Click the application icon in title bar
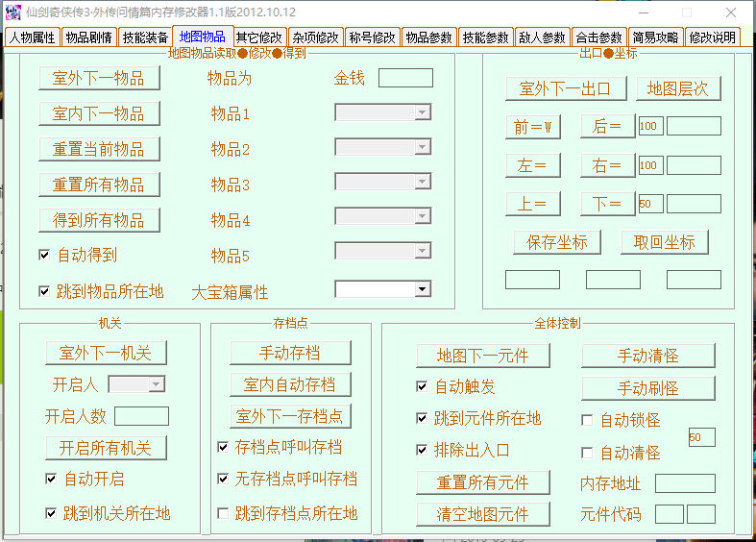This screenshot has width=756, height=542. (x=13, y=12)
